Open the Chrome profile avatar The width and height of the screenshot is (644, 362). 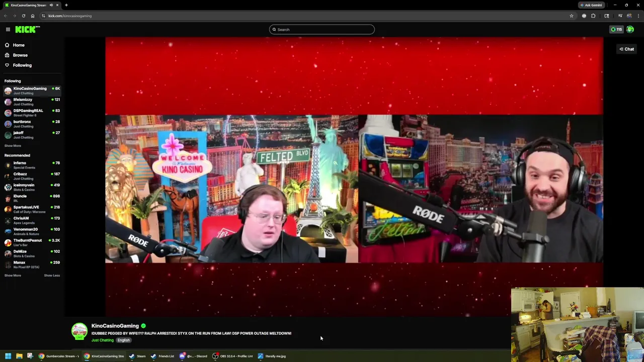(x=629, y=16)
